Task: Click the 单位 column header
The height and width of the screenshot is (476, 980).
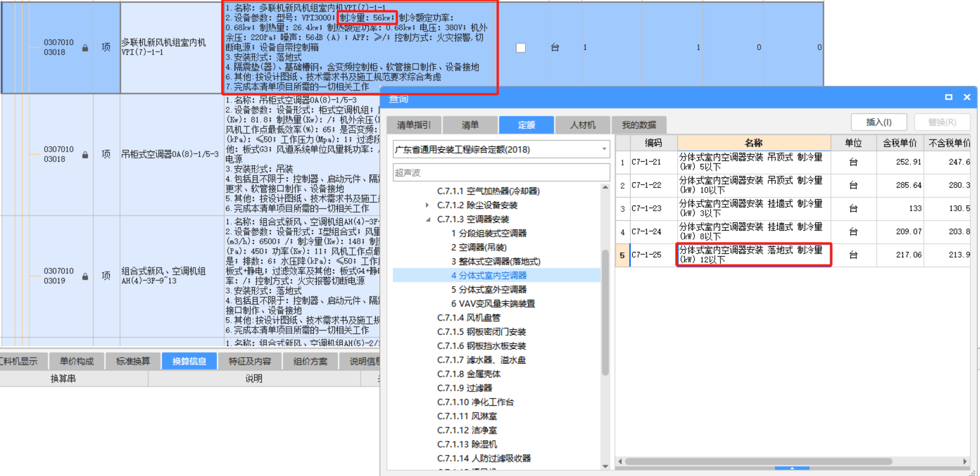Action: (x=853, y=143)
